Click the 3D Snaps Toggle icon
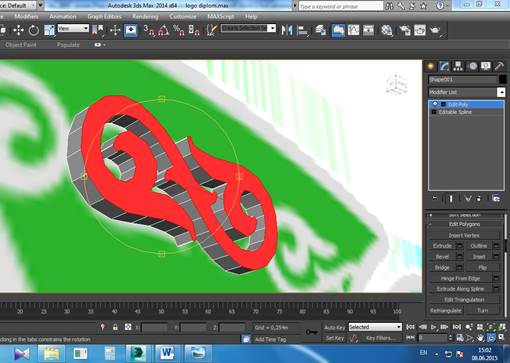This screenshot has width=510, height=363. (149, 30)
